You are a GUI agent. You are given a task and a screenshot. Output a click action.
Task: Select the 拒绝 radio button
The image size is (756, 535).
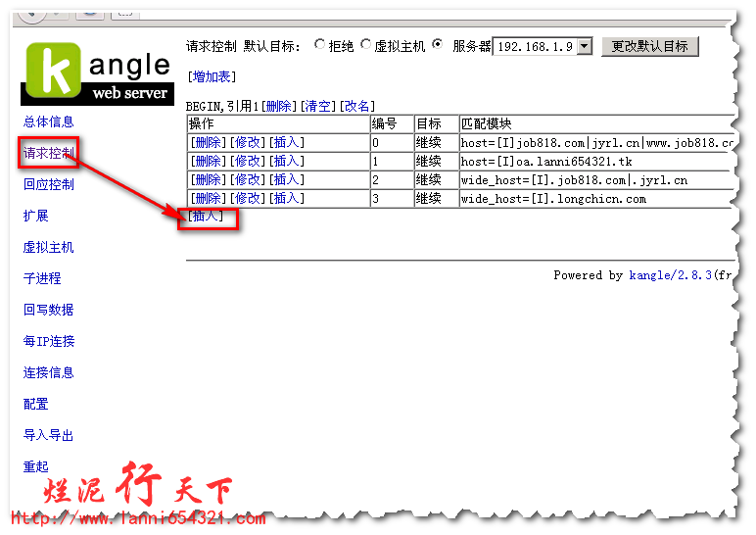[319, 45]
